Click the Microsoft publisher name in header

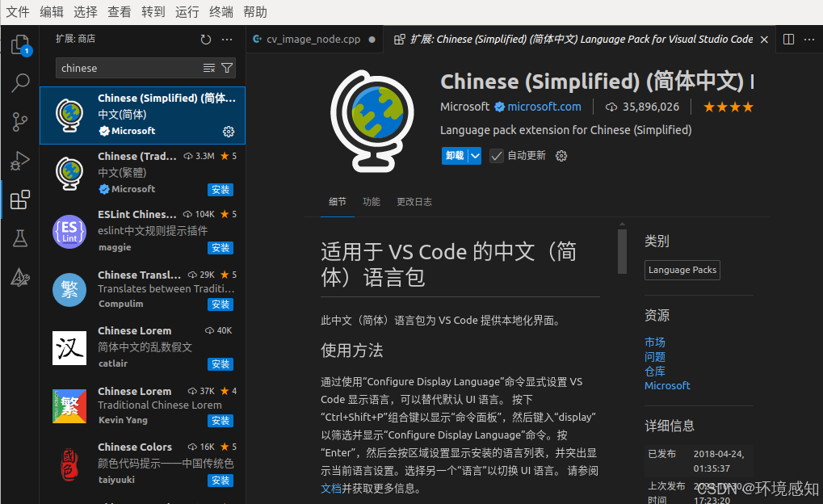tap(464, 107)
